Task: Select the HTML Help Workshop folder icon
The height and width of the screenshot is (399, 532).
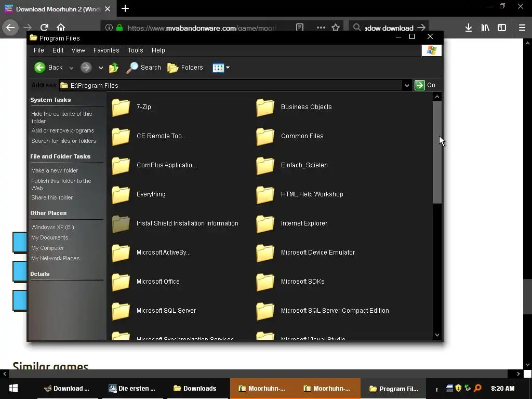Action: (265, 194)
